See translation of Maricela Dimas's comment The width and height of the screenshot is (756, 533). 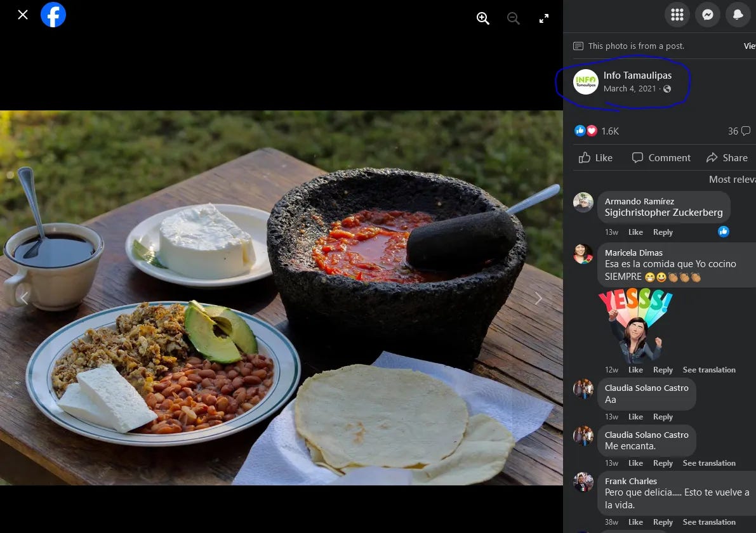coord(709,370)
